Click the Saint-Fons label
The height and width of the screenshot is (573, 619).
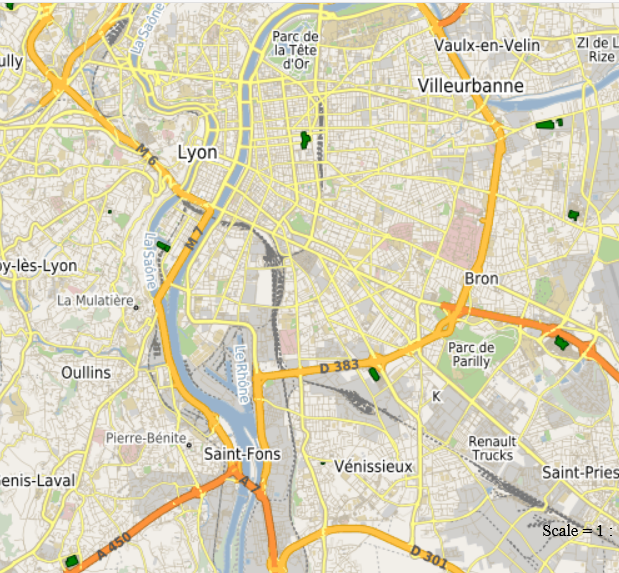coord(242,454)
